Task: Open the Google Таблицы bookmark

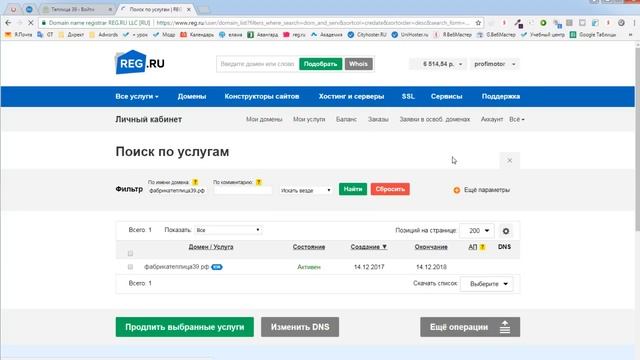Action: click(593, 35)
